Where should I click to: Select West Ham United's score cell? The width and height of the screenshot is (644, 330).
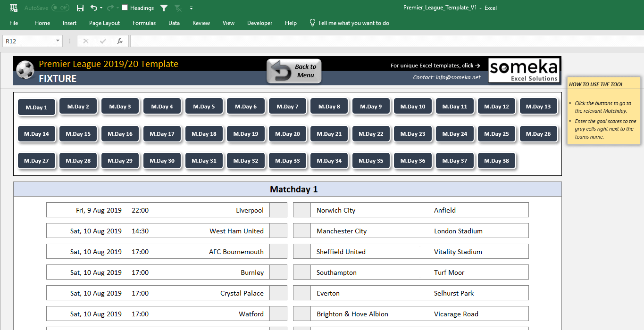coord(278,231)
